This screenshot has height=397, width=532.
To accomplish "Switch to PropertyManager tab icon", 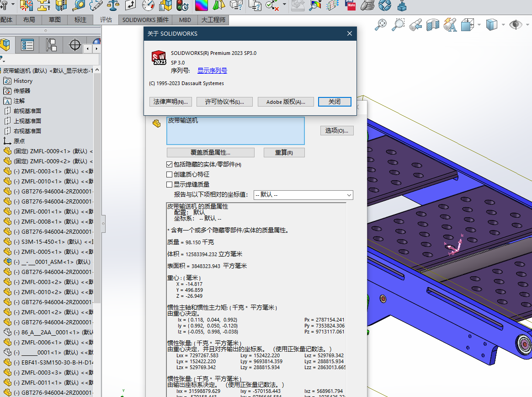I will point(27,45).
